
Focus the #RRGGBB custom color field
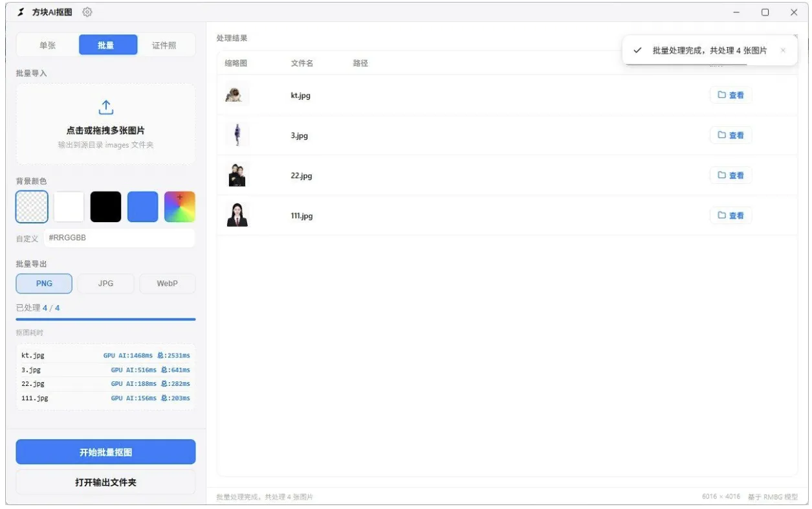tap(119, 238)
